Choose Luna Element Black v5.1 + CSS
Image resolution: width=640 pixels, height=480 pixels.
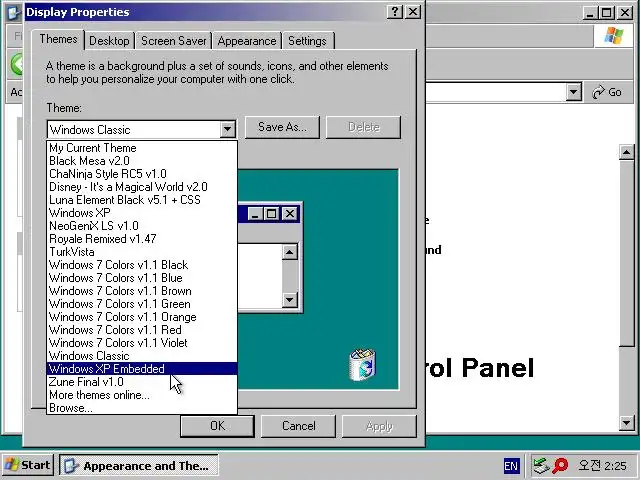coord(142,200)
